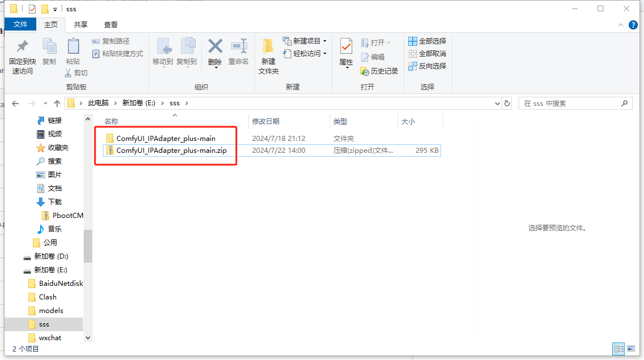This screenshot has height=360, width=644.
Task: Click the navigation pane vertical scrollbar
Action: 88,246
